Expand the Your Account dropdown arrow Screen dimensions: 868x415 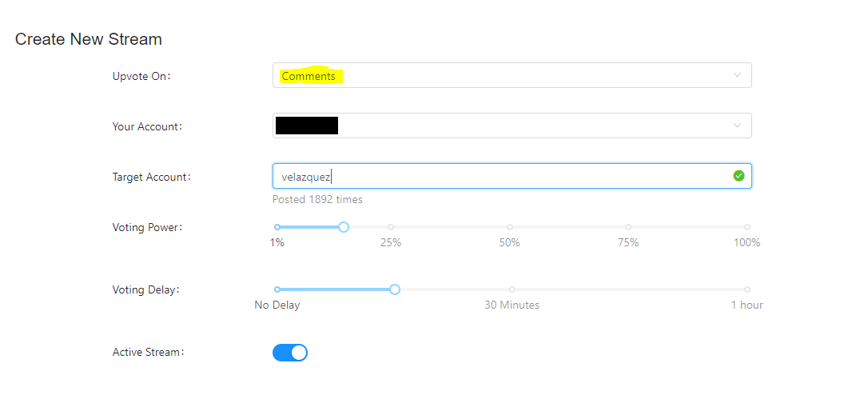click(737, 126)
